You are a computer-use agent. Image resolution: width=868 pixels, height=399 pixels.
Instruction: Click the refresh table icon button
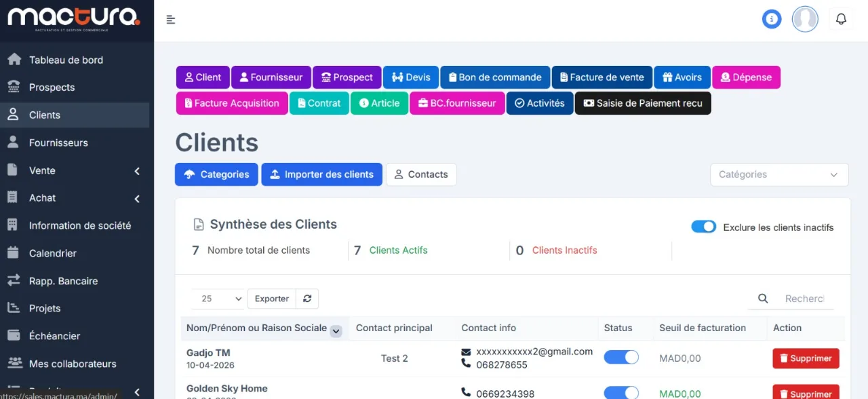coord(307,299)
